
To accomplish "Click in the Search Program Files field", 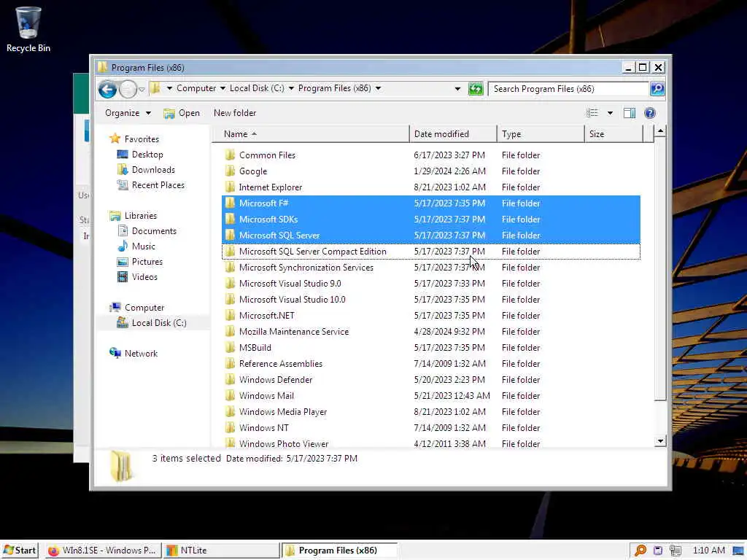I will 568,88.
